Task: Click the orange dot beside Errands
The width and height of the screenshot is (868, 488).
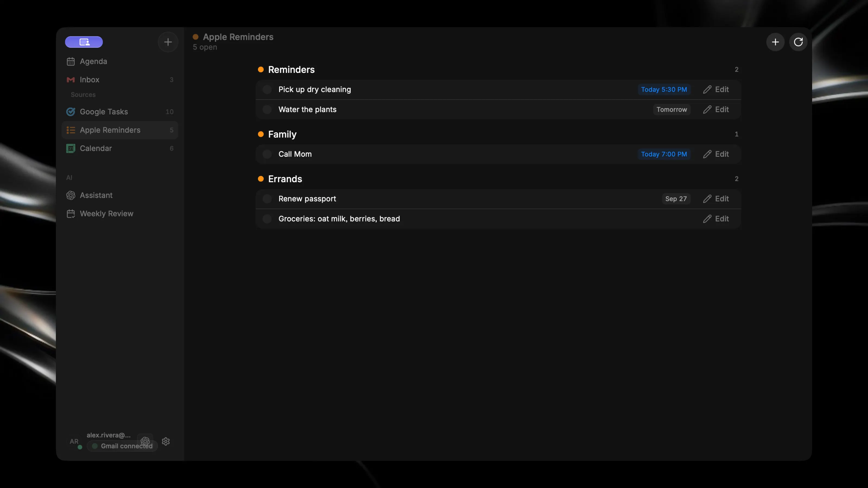Action: tap(260, 179)
